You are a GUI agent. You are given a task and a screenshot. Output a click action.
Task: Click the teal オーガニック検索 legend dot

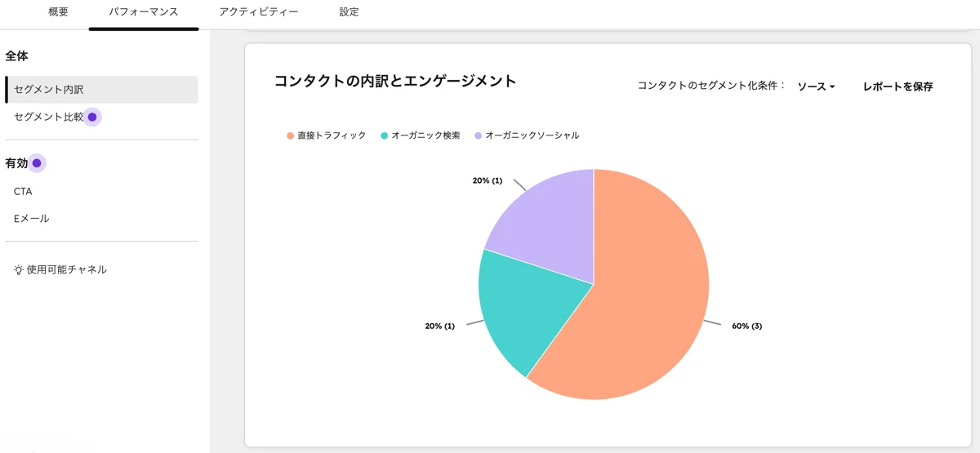(385, 135)
